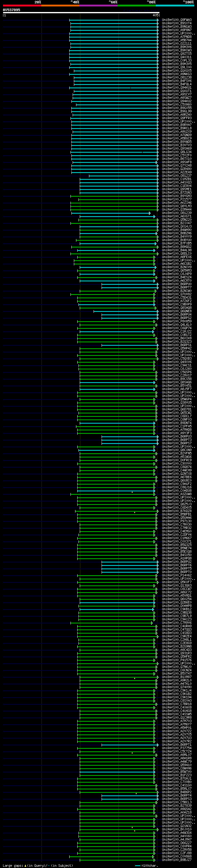
Task: Select the UniRef100_O81239 label
Action: tap(177, 213)
